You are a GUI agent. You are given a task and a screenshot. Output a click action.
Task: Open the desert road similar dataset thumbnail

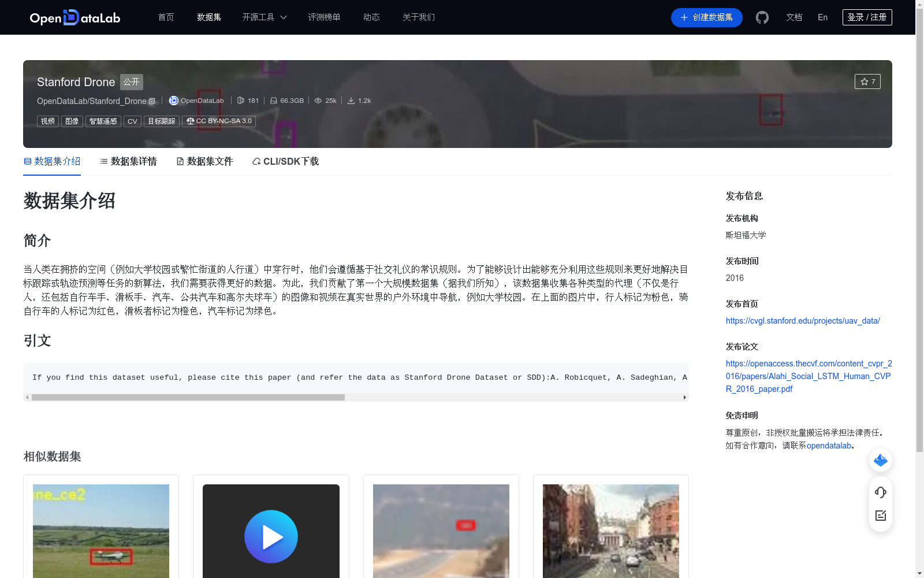441,531
